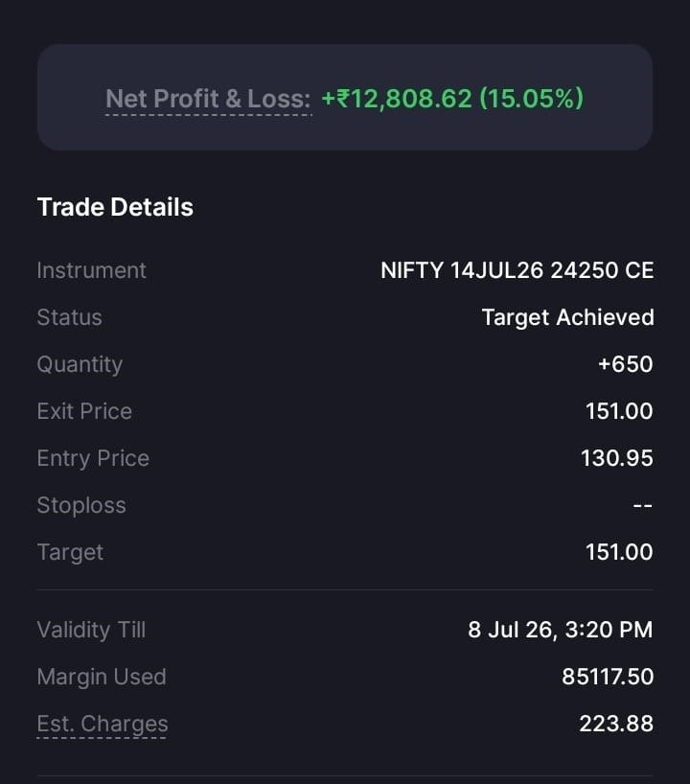Open the Net Profit & Loss label

pos(208,99)
